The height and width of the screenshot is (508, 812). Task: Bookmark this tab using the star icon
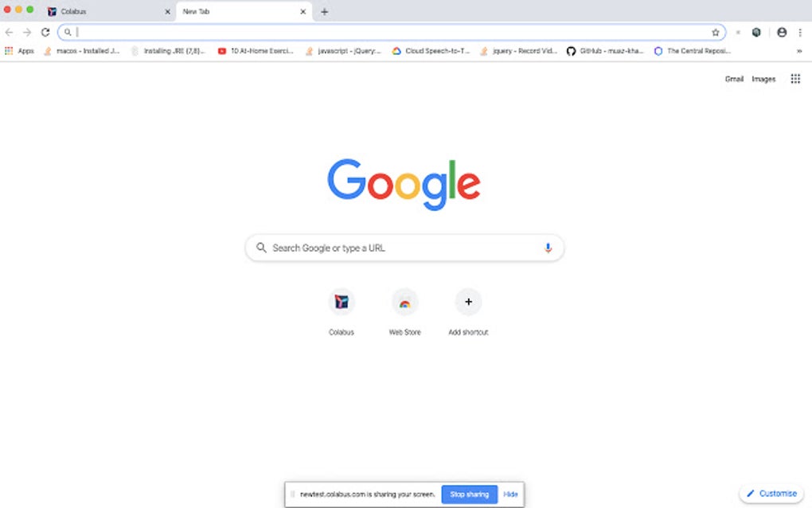[715, 32]
